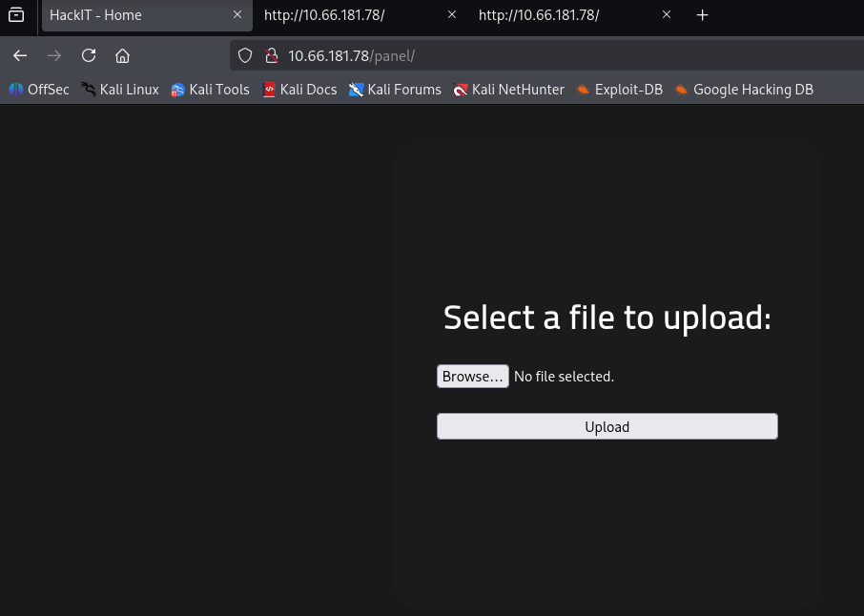Open the Firefox tab overview icon
This screenshot has width=864, height=616.
coord(16,15)
